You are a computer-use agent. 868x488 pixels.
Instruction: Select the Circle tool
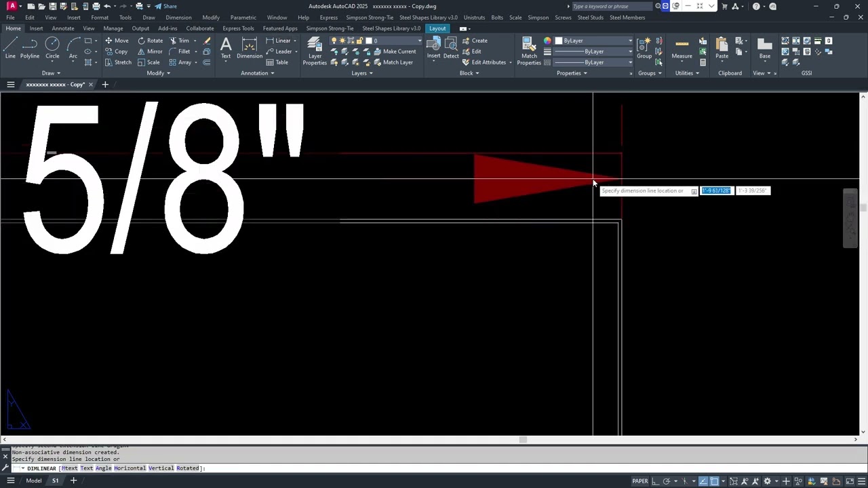click(x=52, y=48)
